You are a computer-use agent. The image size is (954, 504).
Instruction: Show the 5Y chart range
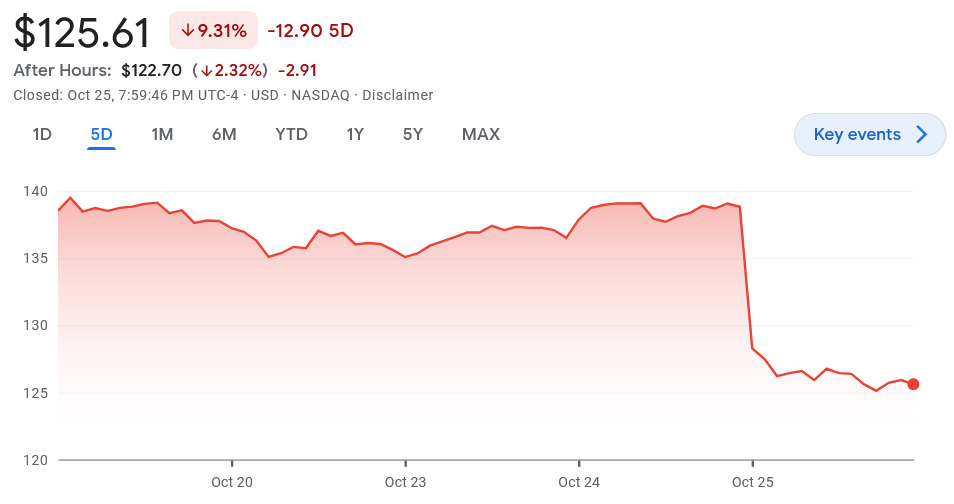(413, 134)
